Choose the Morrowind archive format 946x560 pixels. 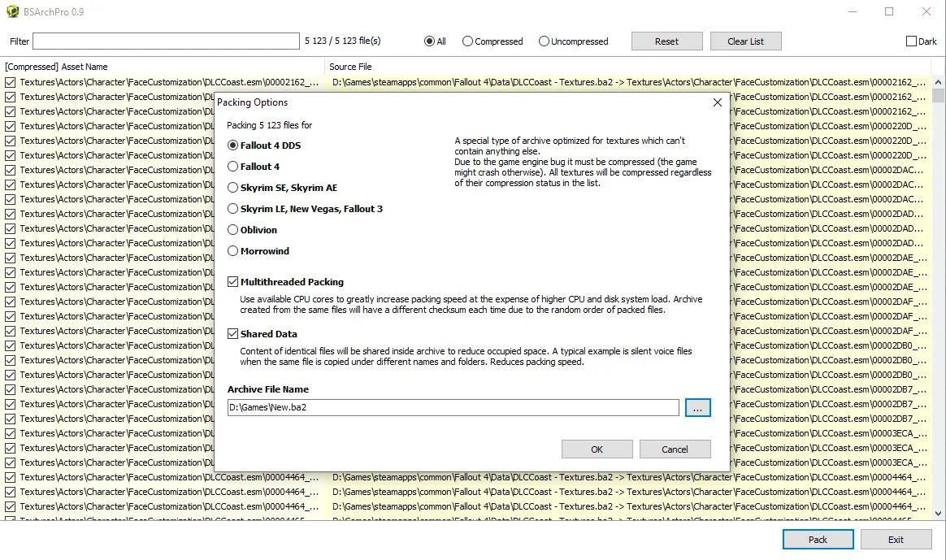pyautogui.click(x=233, y=251)
